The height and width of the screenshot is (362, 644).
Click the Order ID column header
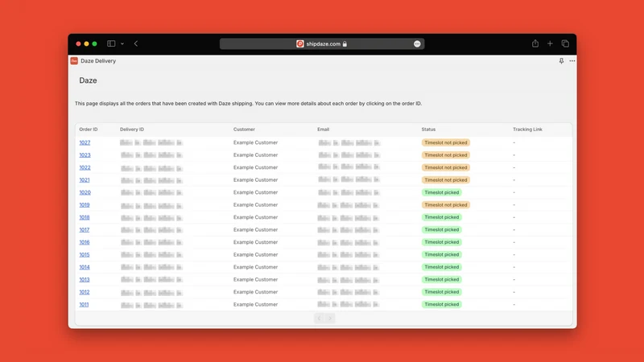click(x=89, y=130)
